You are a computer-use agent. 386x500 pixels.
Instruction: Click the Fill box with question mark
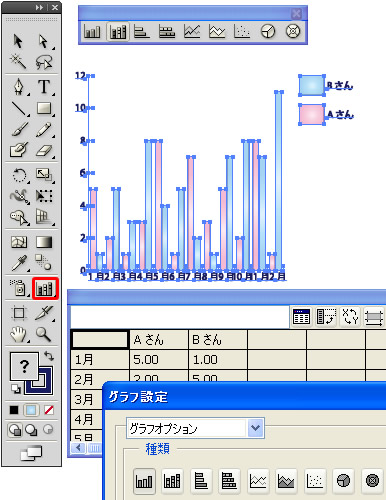point(24,366)
